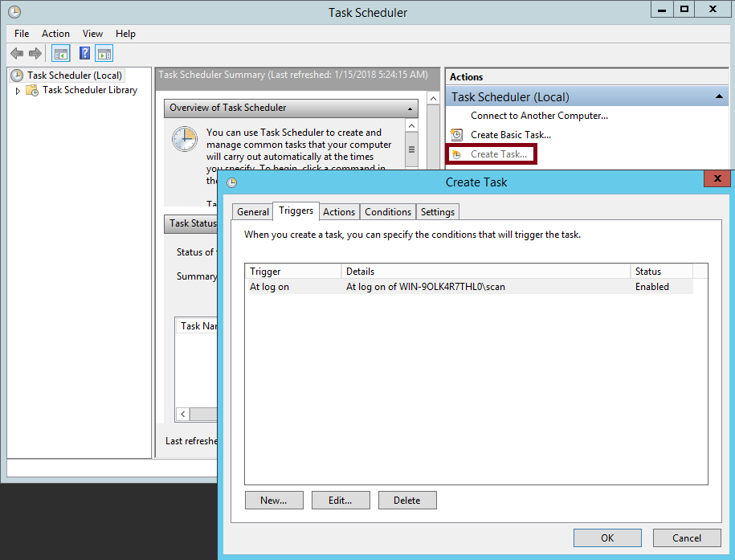Open the View menu
The height and width of the screenshot is (560, 735).
pos(92,34)
